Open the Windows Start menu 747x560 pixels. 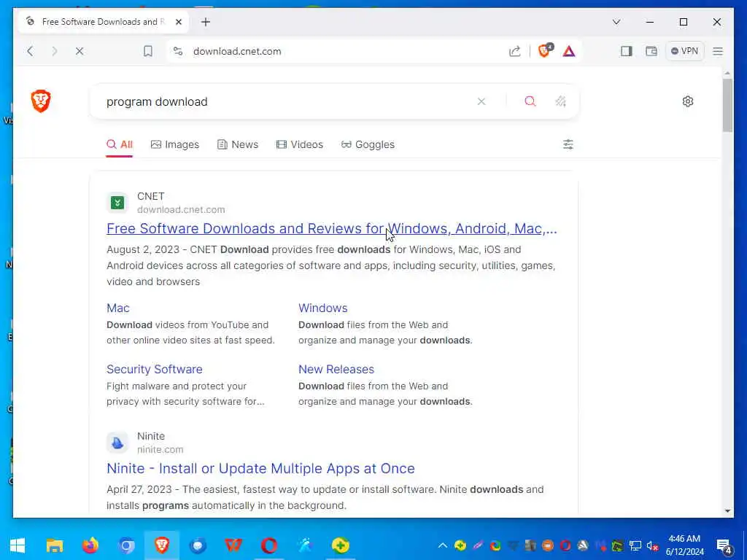pyautogui.click(x=18, y=545)
